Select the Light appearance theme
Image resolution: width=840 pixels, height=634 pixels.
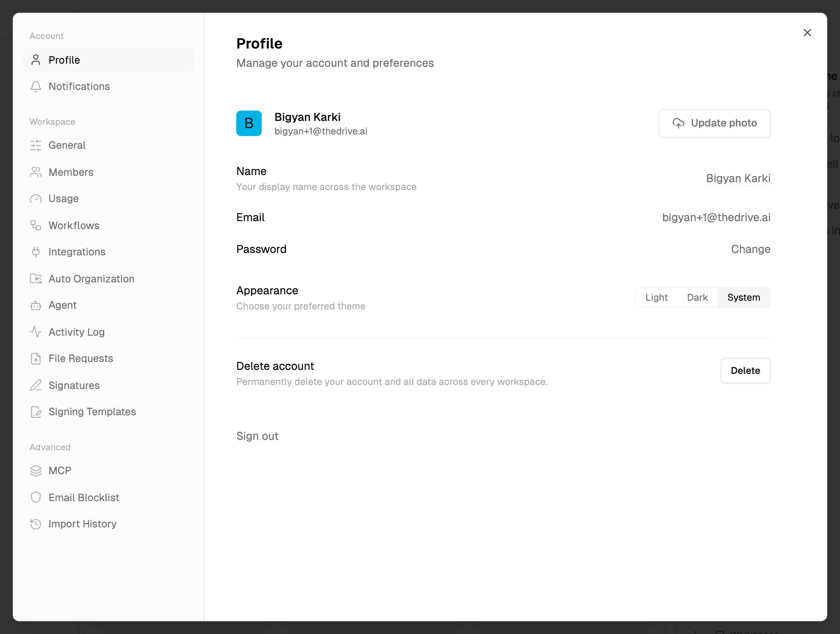(656, 298)
